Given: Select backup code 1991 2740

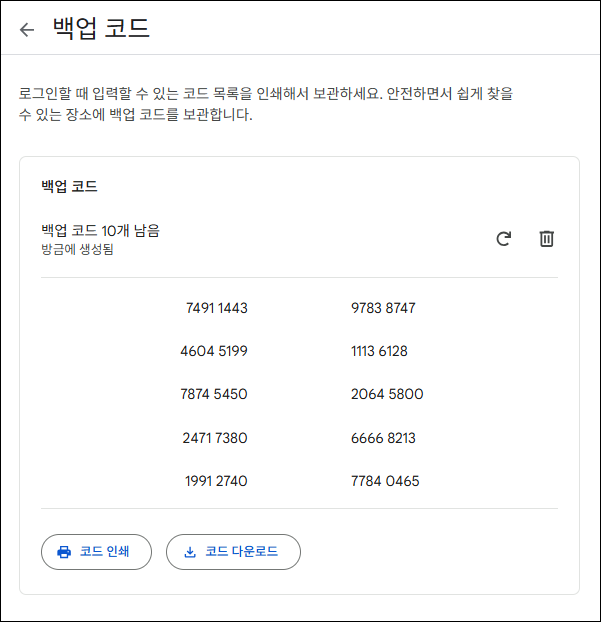Looking at the screenshot, I should pyautogui.click(x=216, y=481).
